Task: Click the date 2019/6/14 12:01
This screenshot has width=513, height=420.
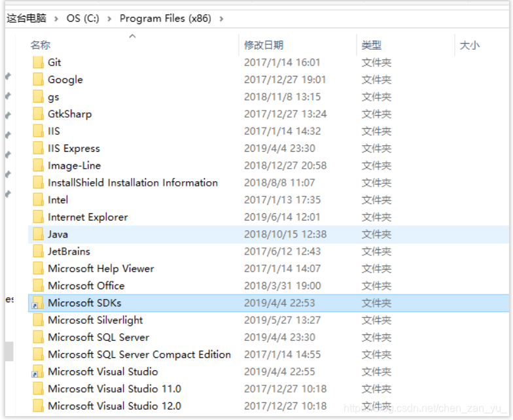Action: click(x=282, y=217)
